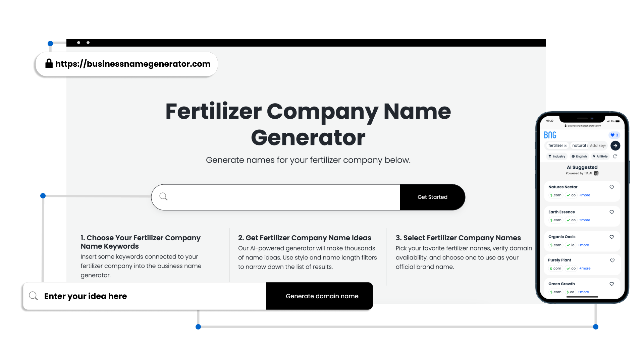Screen dimensions: 644x362
Task: Click the arrow submit button on mobile
Action: 616,145
